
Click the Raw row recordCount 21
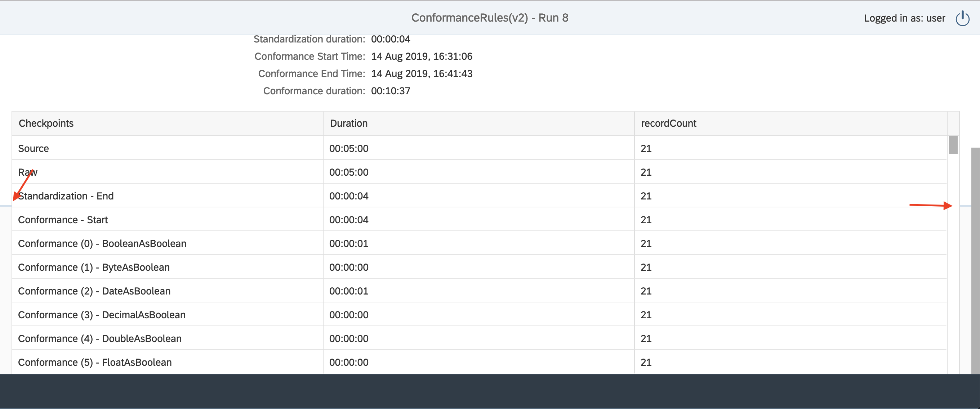646,172
